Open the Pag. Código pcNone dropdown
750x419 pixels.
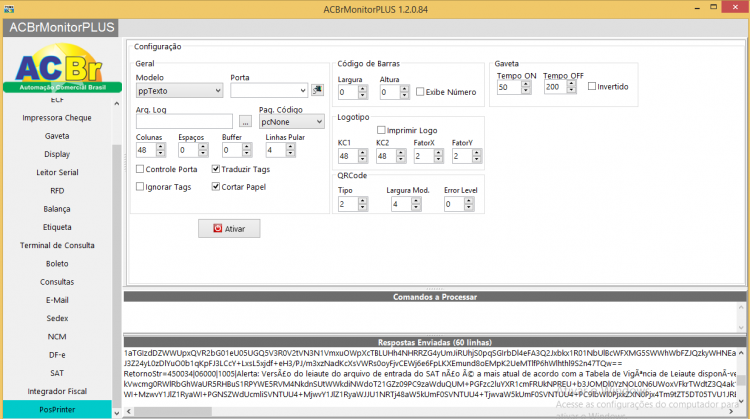pyautogui.click(x=292, y=122)
